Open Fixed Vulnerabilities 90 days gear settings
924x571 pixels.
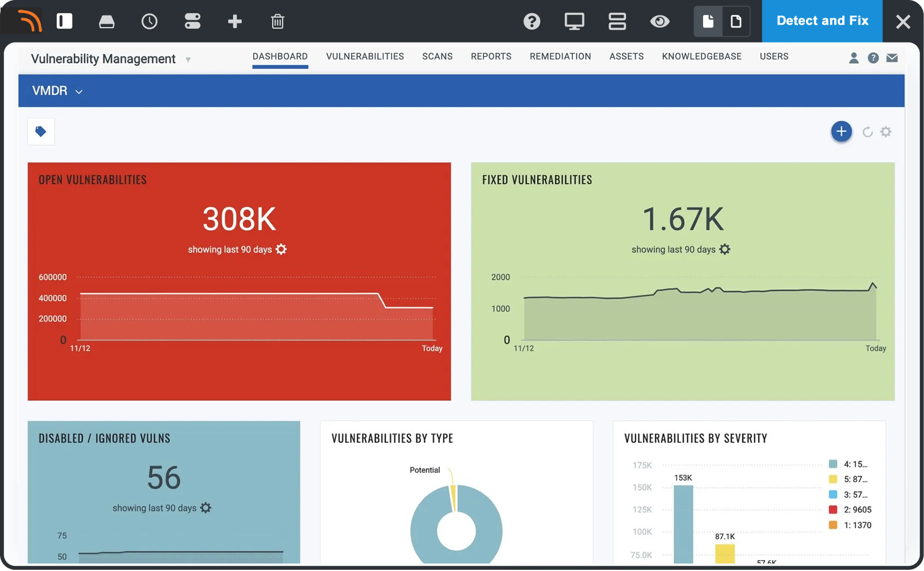725,249
